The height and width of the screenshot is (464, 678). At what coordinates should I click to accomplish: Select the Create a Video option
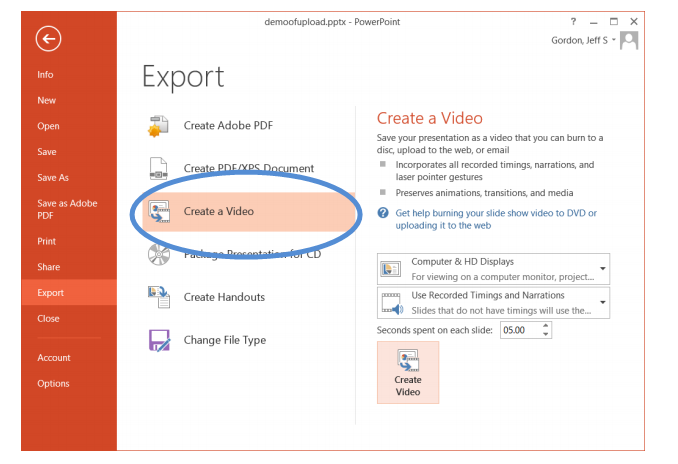pos(249,211)
